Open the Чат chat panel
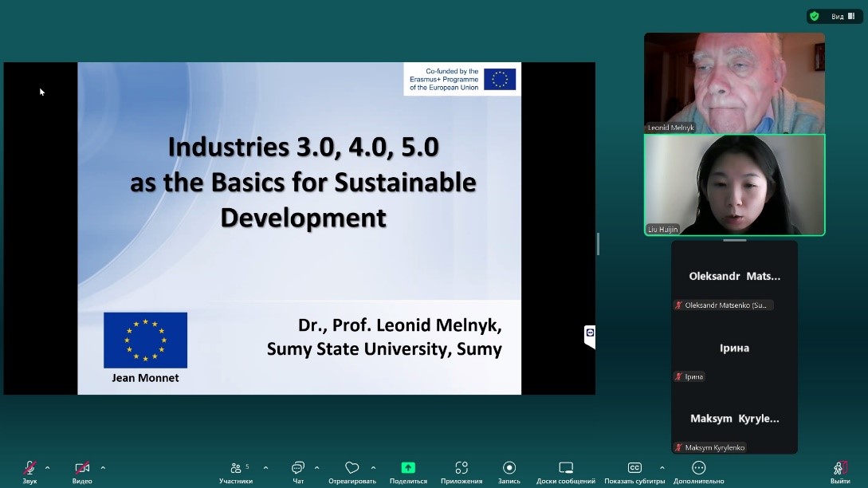Viewport: 868px width, 488px height. pos(298,468)
